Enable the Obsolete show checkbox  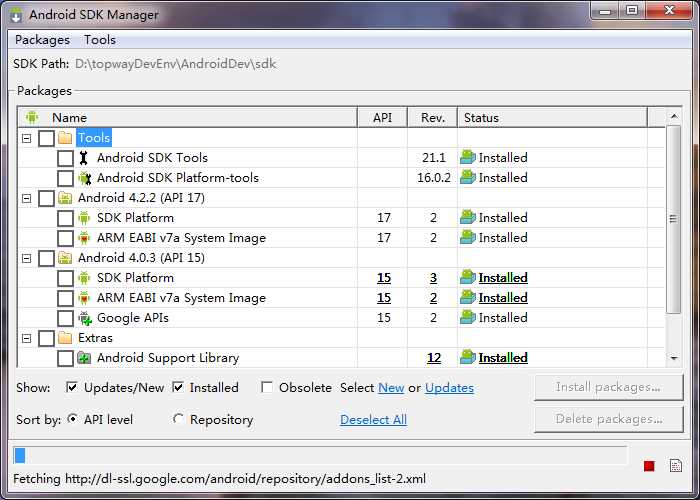pos(267,387)
